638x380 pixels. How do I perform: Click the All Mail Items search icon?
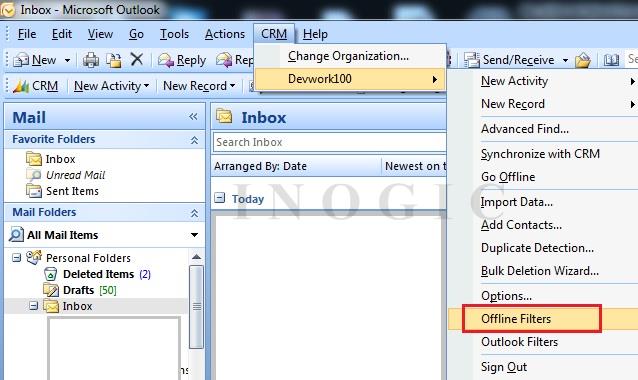click(x=16, y=235)
